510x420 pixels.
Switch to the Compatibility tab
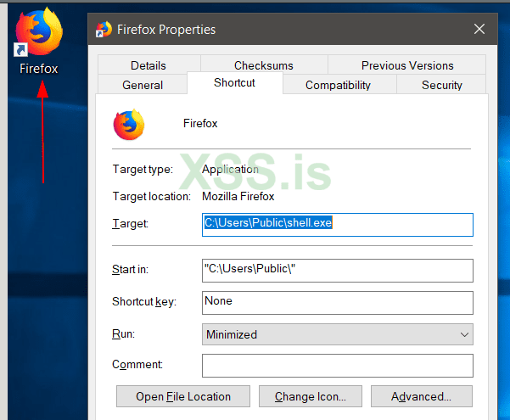pyautogui.click(x=338, y=85)
